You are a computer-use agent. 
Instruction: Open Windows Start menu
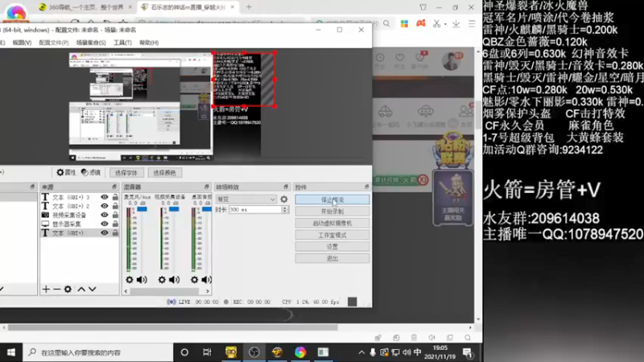[x=11, y=352]
